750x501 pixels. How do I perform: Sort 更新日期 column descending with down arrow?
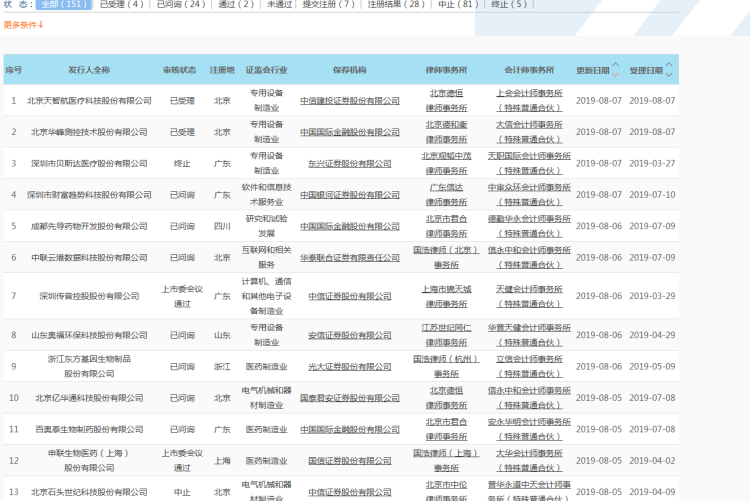[x=615, y=76]
